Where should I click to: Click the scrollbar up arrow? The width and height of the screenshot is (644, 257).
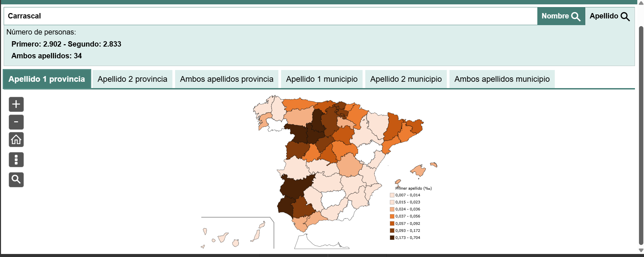pyautogui.click(x=641, y=3)
